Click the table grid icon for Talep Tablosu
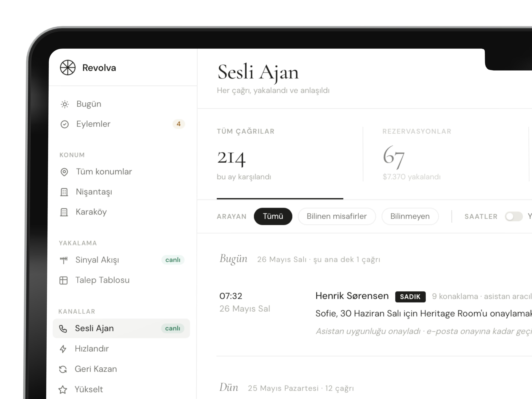Image resolution: width=532 pixels, height=399 pixels. click(64, 280)
